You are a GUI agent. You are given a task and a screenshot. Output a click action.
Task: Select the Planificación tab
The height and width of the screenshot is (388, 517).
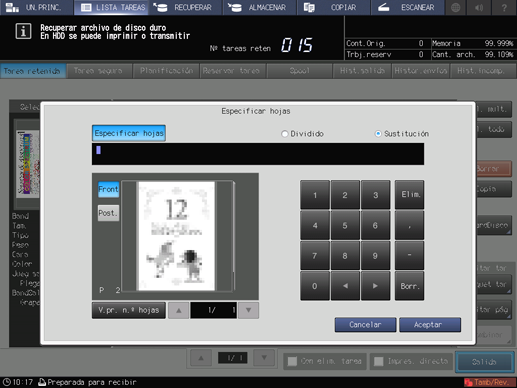pyautogui.click(x=166, y=71)
